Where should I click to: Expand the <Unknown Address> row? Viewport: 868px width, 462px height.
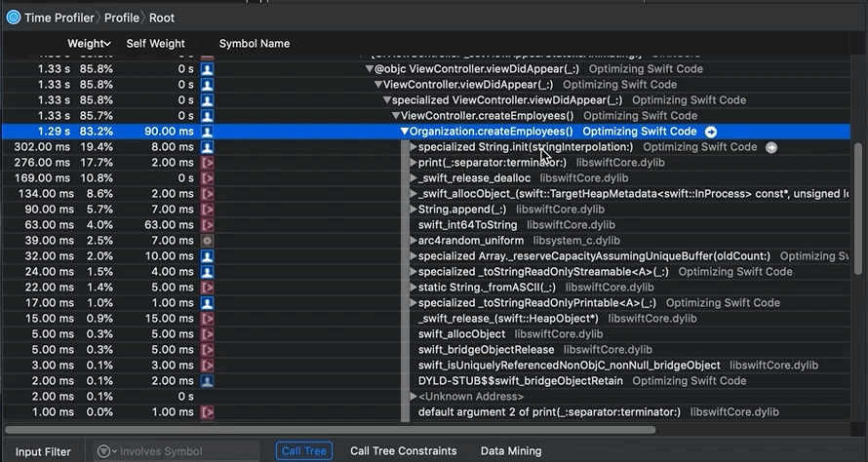coord(414,397)
